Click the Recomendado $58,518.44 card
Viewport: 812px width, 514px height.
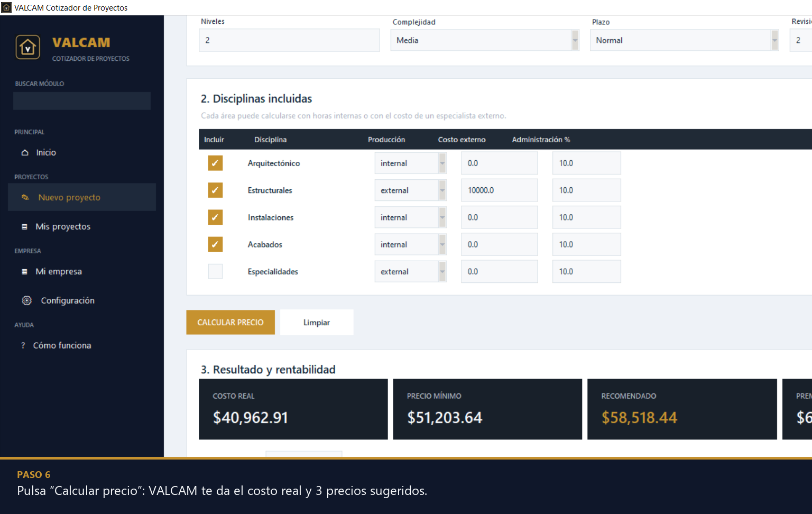tap(682, 409)
